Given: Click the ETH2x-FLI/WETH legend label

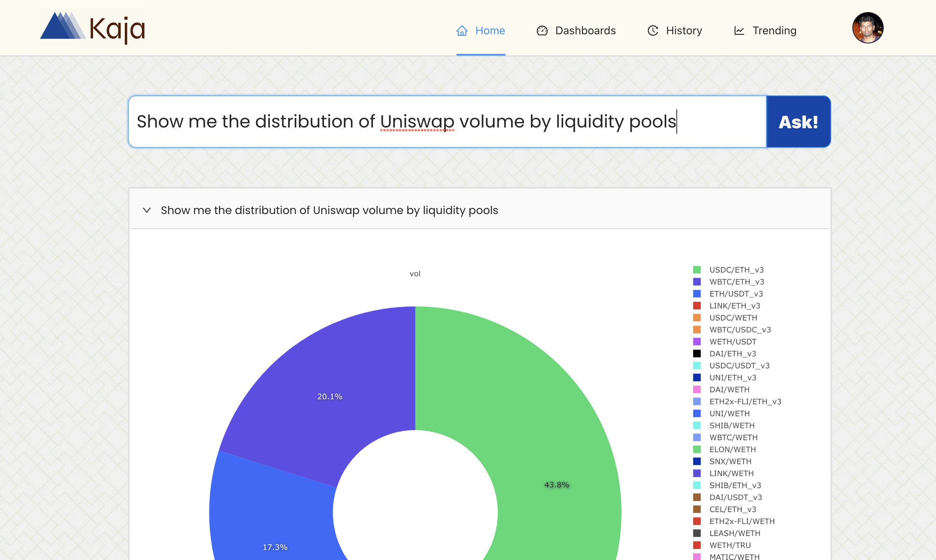Looking at the screenshot, I should 742,522.
